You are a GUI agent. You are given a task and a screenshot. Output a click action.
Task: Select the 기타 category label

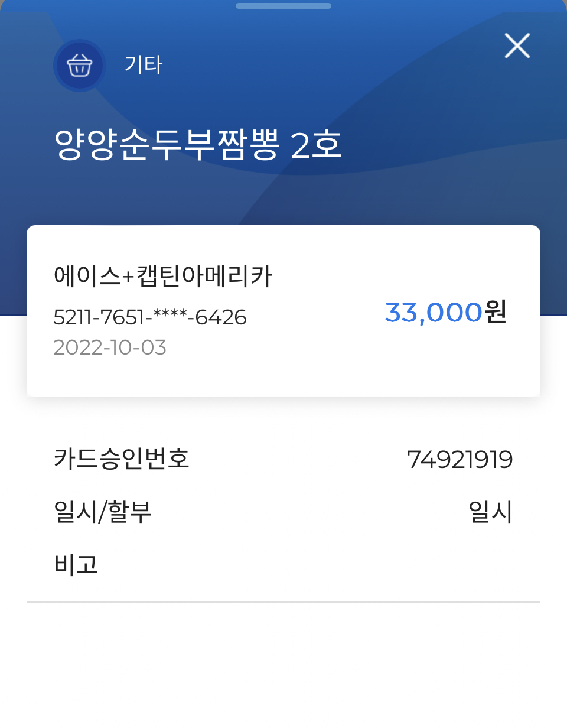point(143,64)
